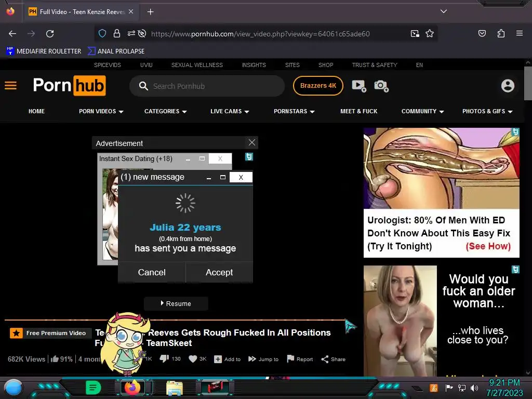Viewport: 532px width, 399px height.
Task: Click Cancel in the new message popup
Action: click(152, 272)
